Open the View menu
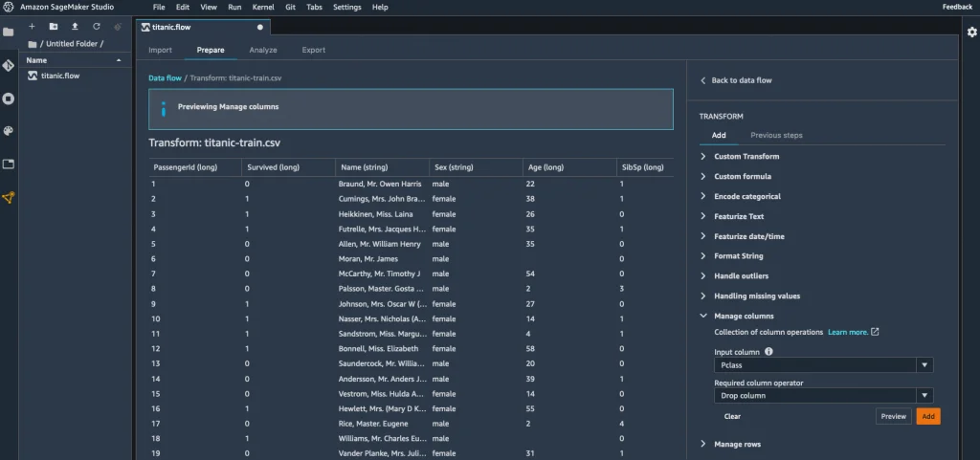Screen dimensions: 980x460 pos(209,7)
